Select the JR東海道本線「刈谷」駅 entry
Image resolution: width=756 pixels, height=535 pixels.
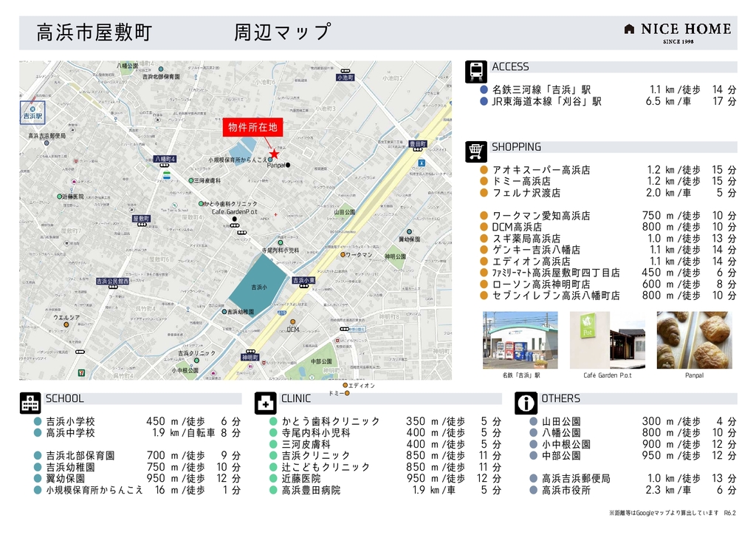pyautogui.click(x=608, y=101)
